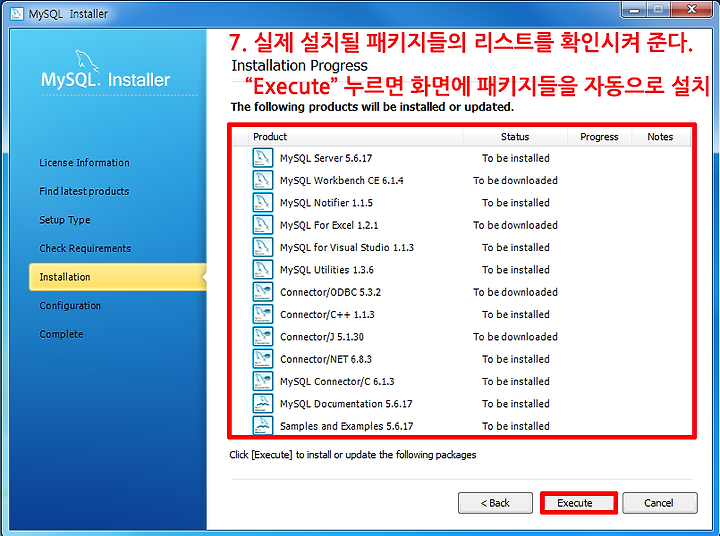Select the MySQL Connector/C 6.1.3 icon

pyautogui.click(x=263, y=381)
